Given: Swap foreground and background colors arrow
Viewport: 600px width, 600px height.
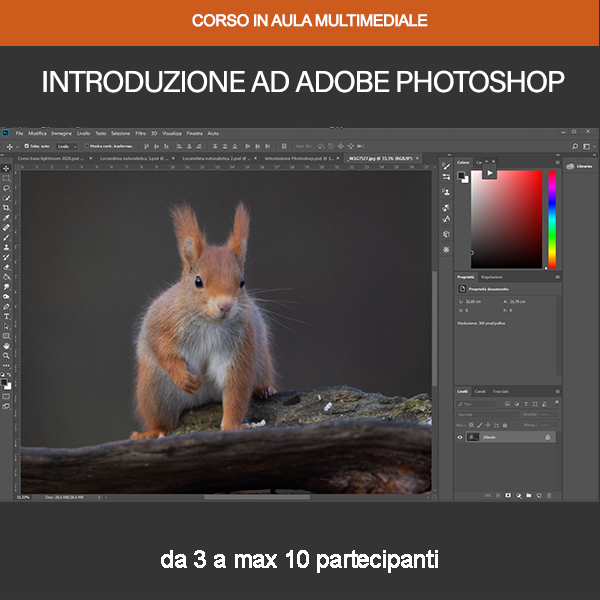Looking at the screenshot, I should (9, 375).
